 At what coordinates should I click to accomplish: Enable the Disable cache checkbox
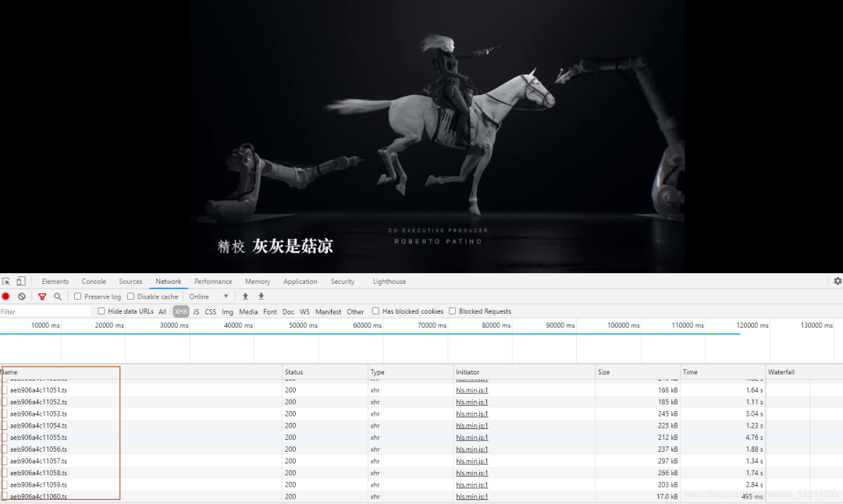(130, 296)
